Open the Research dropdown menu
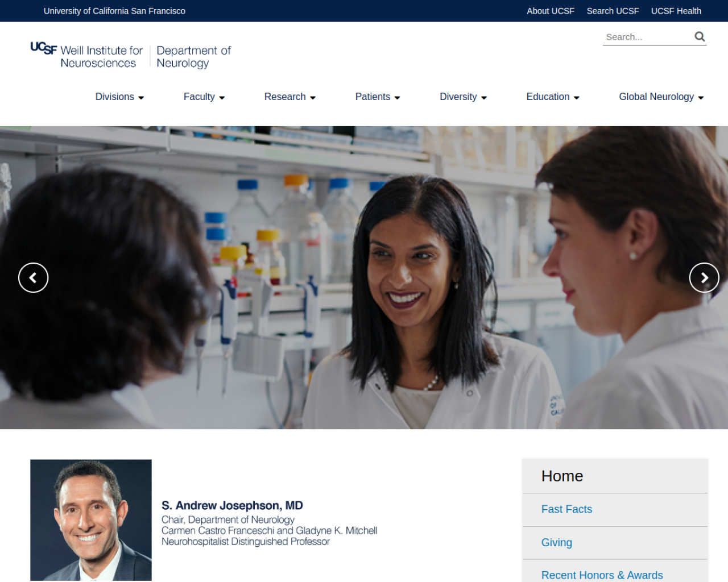728x582 pixels. (290, 97)
